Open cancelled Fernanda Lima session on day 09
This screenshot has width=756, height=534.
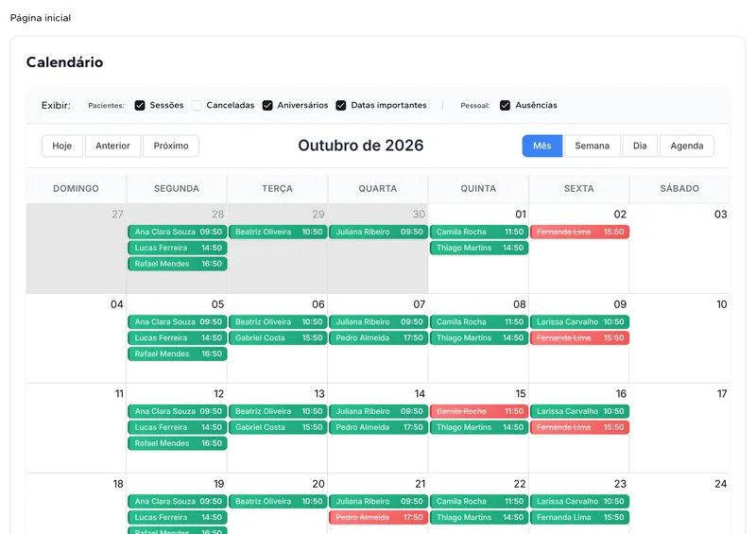(x=579, y=337)
